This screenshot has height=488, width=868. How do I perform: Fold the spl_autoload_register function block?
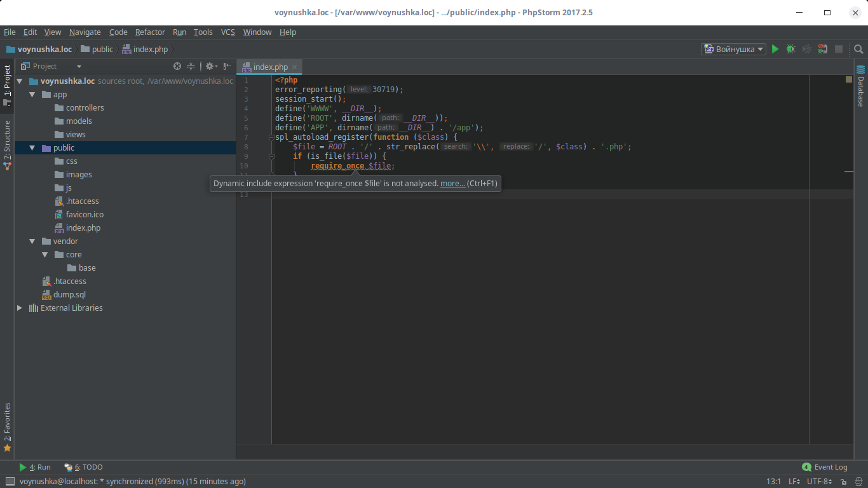(x=271, y=137)
